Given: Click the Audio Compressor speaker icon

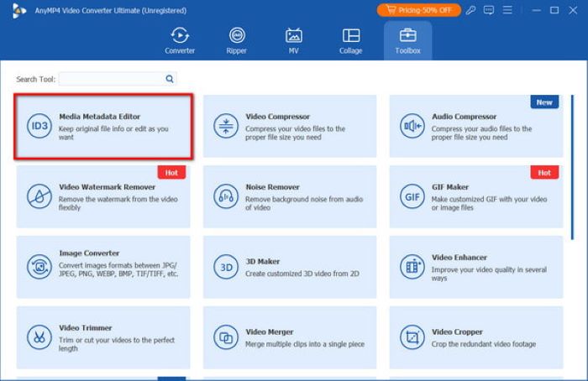Looking at the screenshot, I should click(x=412, y=126).
